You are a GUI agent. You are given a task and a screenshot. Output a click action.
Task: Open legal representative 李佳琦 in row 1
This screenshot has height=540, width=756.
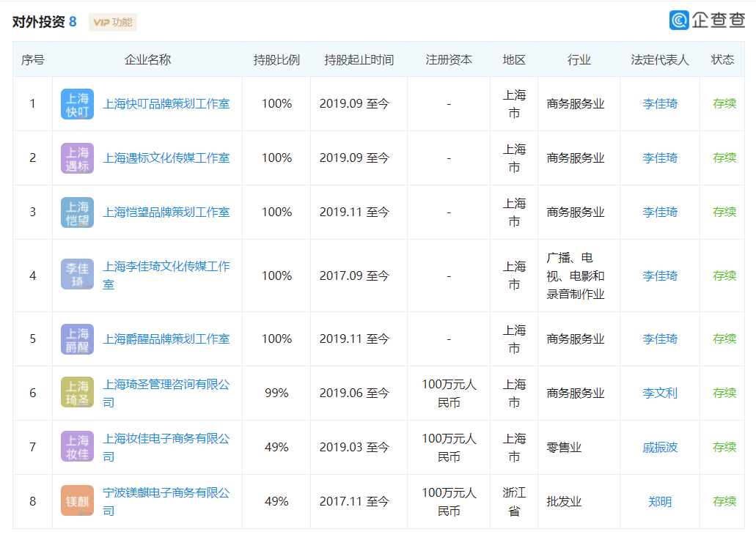[x=659, y=103]
